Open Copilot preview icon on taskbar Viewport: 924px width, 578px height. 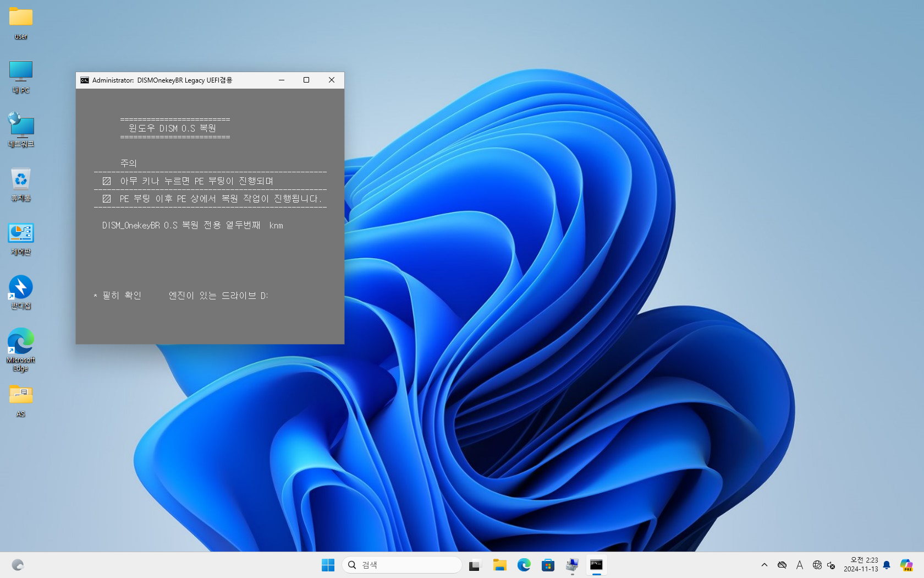pos(906,565)
